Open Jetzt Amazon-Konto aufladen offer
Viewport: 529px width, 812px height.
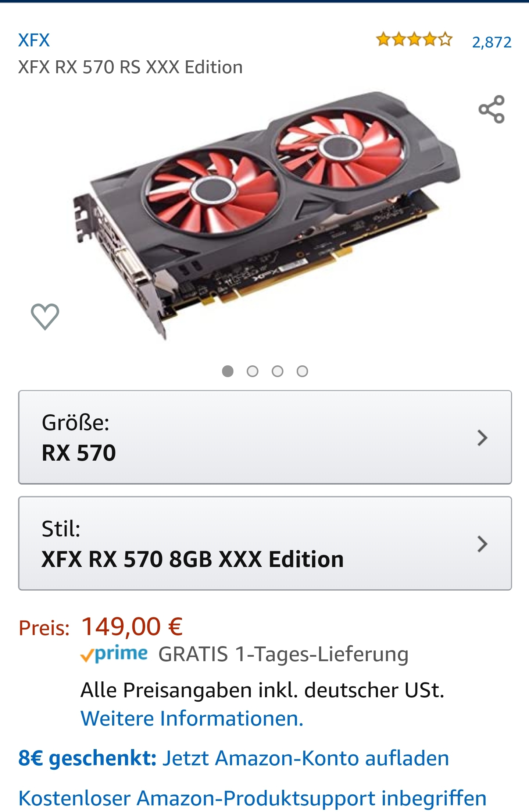[306, 758]
